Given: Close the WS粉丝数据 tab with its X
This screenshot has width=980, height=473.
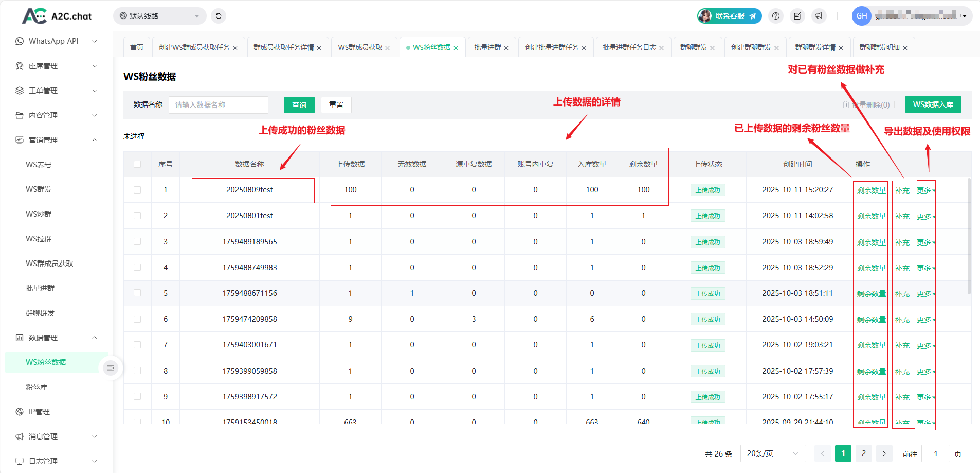Looking at the screenshot, I should (x=456, y=48).
